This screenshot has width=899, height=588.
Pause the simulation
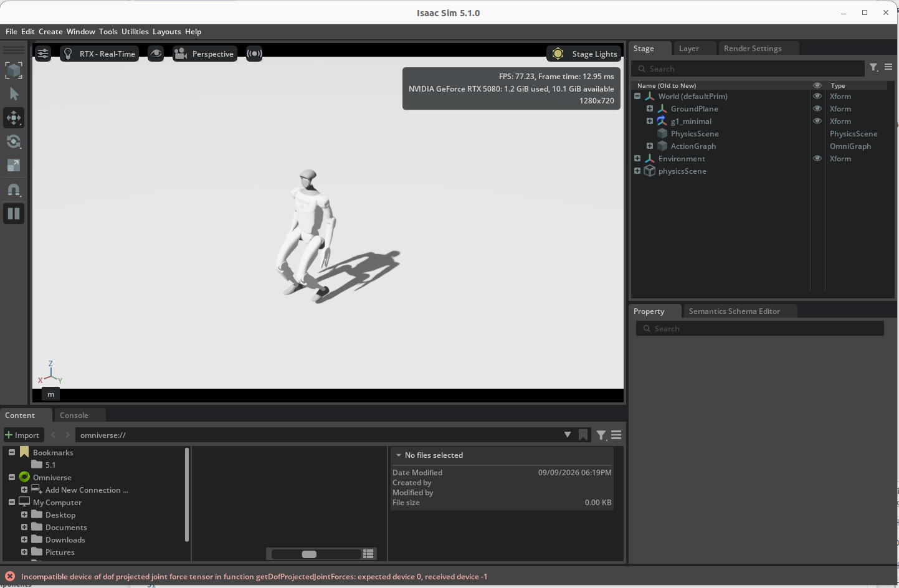[x=14, y=214]
